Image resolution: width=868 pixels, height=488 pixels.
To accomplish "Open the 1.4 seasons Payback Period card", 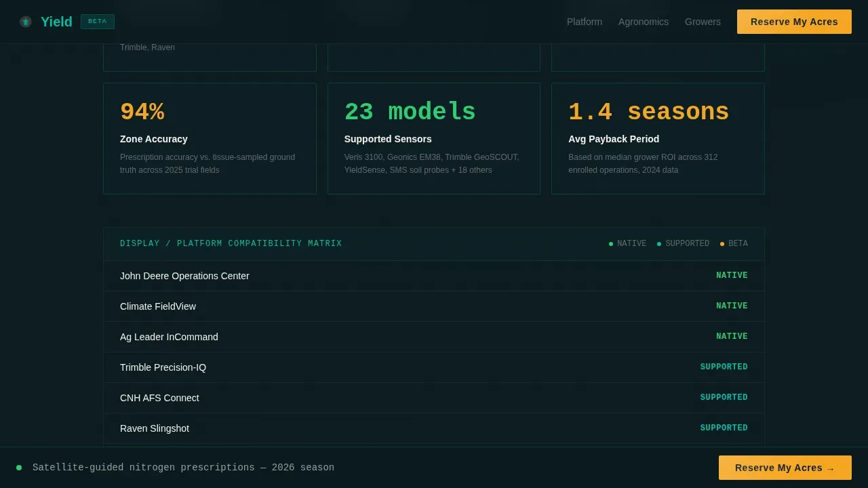I will click(658, 139).
